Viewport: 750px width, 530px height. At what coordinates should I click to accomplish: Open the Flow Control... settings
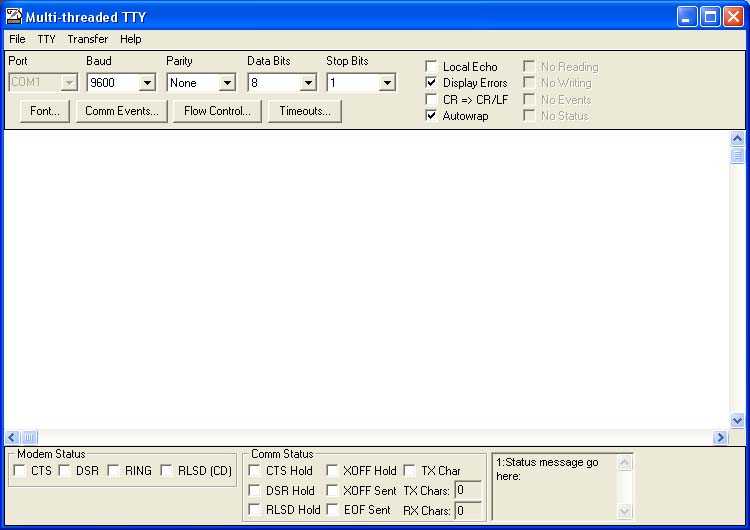tap(217, 111)
